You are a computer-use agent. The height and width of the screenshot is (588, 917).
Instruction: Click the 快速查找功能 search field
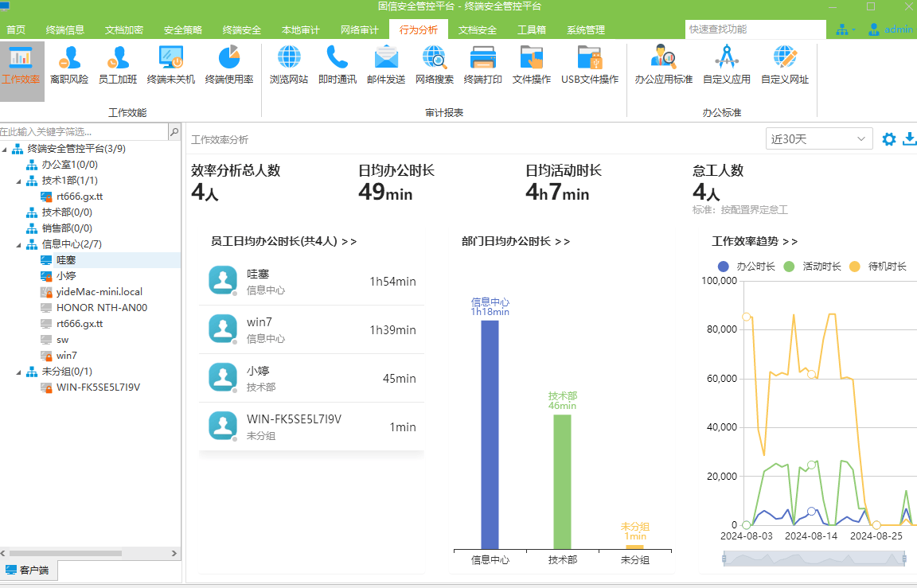pos(755,29)
